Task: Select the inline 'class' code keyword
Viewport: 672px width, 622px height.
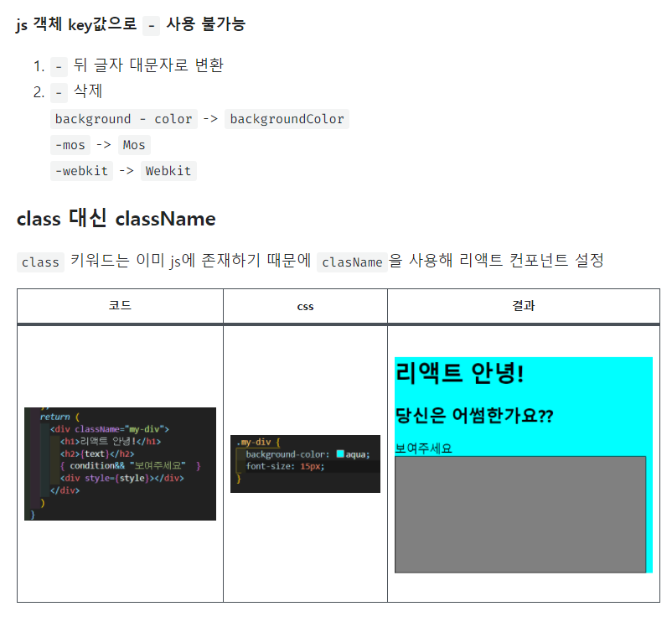Action: pyautogui.click(x=40, y=262)
